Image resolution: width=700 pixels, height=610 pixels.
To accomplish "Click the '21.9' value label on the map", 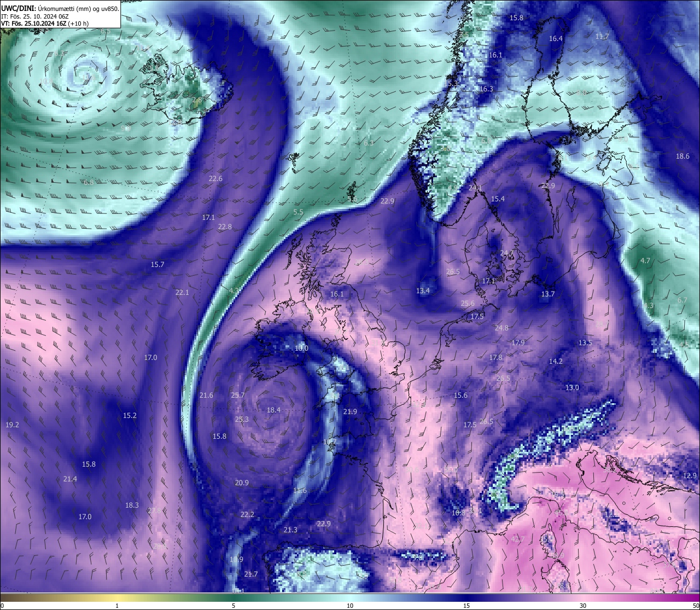I will coord(350,411).
